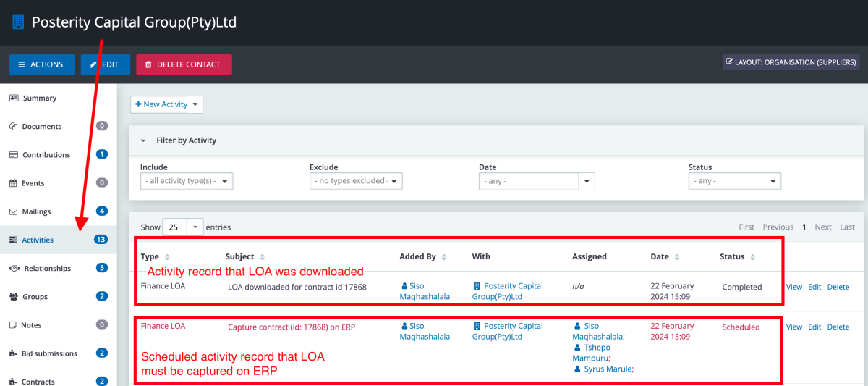Image resolution: width=868 pixels, height=386 pixels.
Task: Select page 1 in pagination
Action: coord(804,227)
